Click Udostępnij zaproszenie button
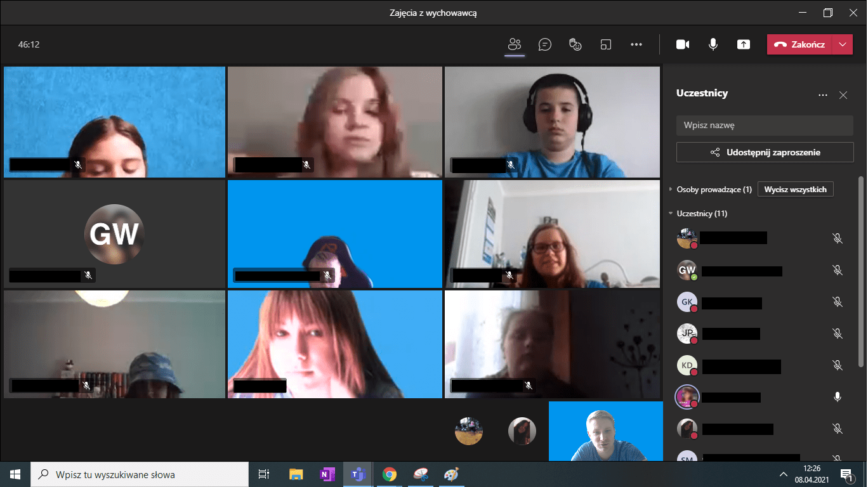Image resolution: width=868 pixels, height=487 pixels. point(765,152)
